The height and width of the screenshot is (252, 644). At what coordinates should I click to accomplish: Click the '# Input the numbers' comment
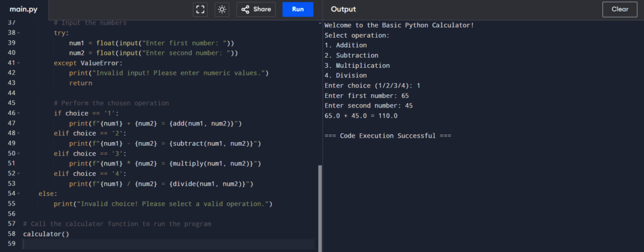pos(90,23)
